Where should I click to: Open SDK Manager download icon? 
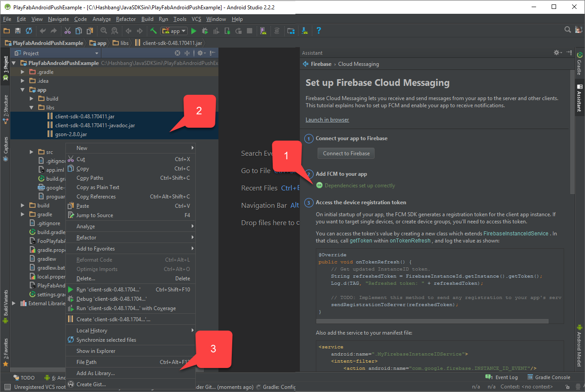click(305, 31)
